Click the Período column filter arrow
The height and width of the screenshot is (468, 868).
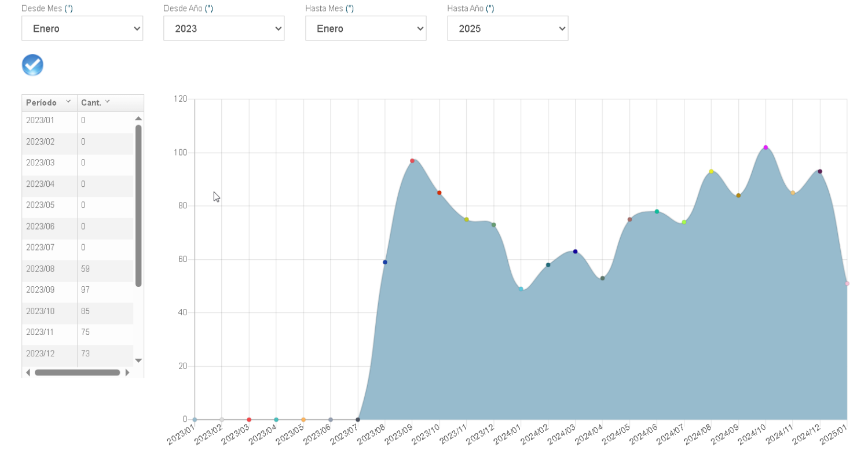point(68,102)
